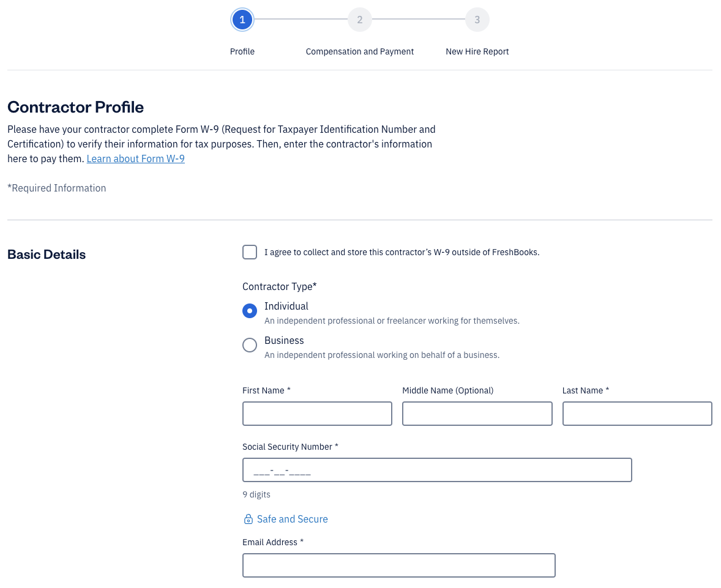Switch to the Compensation and Payment step
The width and height of the screenshot is (721, 588).
point(360,51)
